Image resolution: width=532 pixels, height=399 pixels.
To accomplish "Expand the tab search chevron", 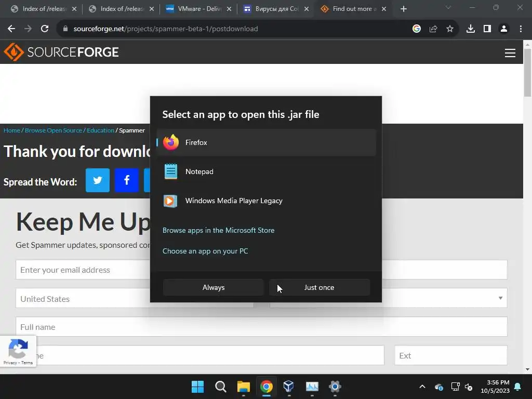I will [x=448, y=7].
